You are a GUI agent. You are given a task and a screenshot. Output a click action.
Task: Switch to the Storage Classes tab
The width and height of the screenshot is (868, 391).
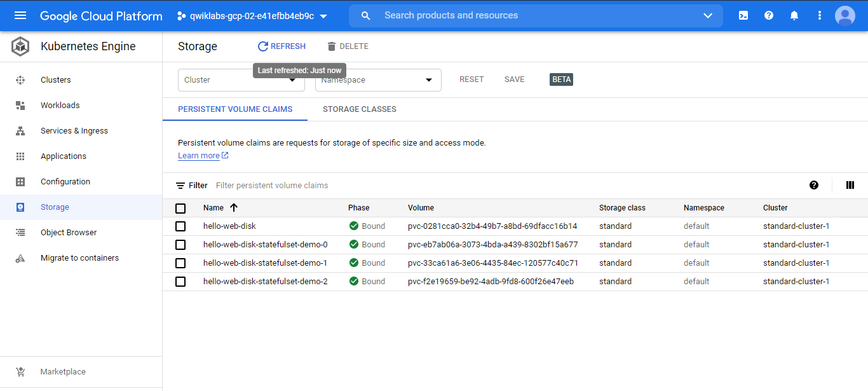pyautogui.click(x=360, y=109)
